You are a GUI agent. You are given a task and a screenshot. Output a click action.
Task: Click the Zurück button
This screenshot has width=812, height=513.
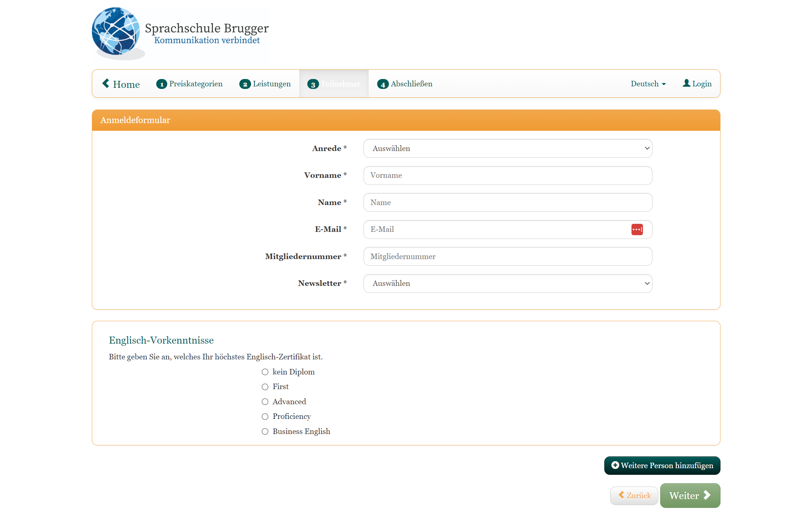click(634, 496)
